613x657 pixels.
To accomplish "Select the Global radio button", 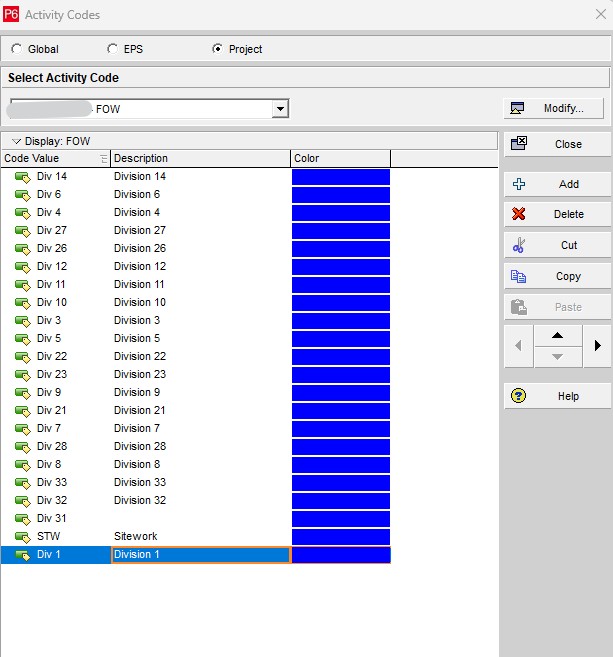I will tap(16, 49).
